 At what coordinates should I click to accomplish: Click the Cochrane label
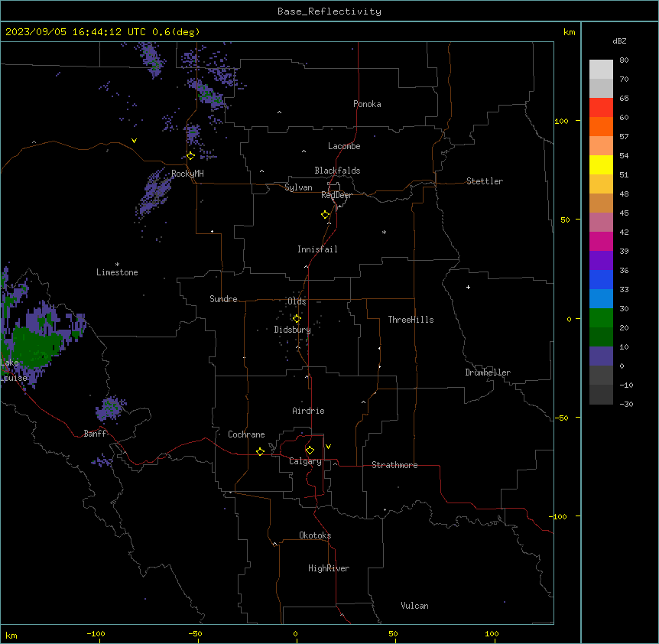[x=246, y=434]
